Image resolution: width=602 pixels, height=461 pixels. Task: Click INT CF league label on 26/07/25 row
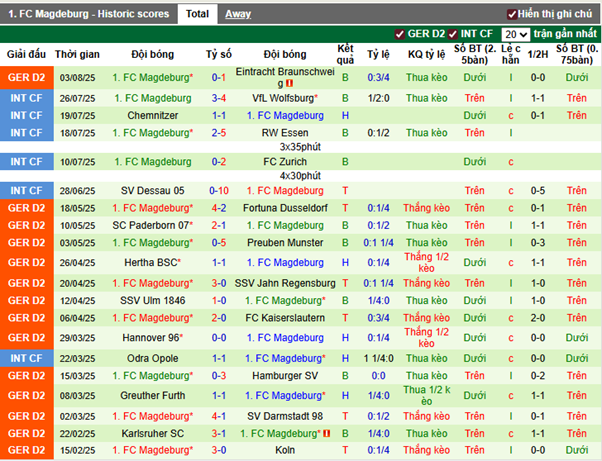coord(26,98)
